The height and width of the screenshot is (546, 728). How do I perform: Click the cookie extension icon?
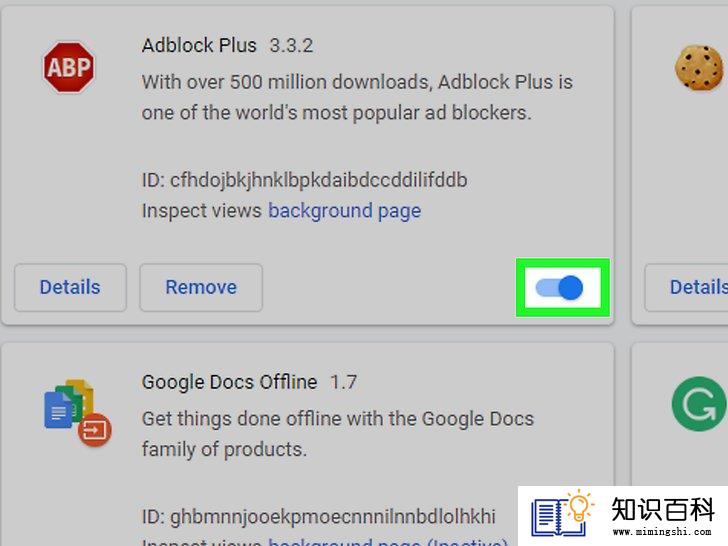tap(699, 67)
